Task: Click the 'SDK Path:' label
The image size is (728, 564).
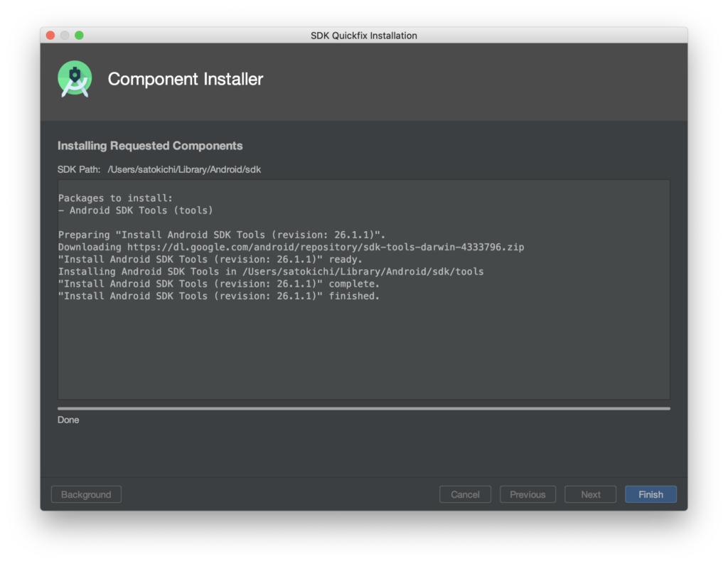Action: click(x=79, y=169)
